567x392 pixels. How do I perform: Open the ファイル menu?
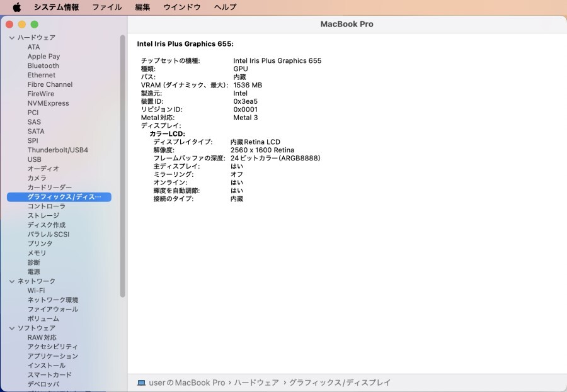pos(106,7)
